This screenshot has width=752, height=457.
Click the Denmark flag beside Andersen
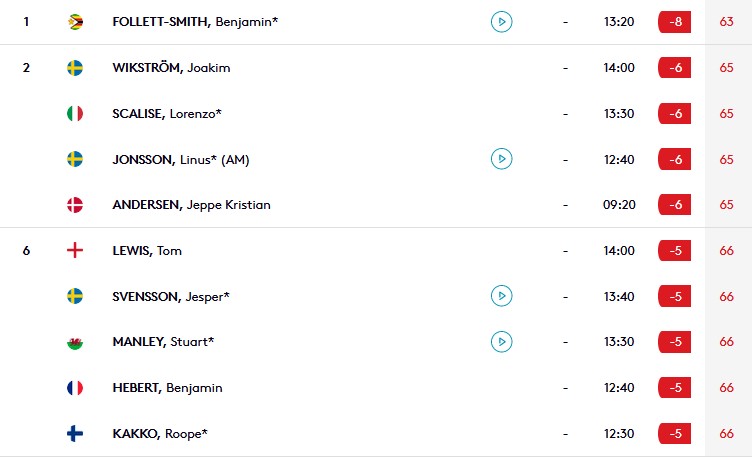tap(75, 205)
